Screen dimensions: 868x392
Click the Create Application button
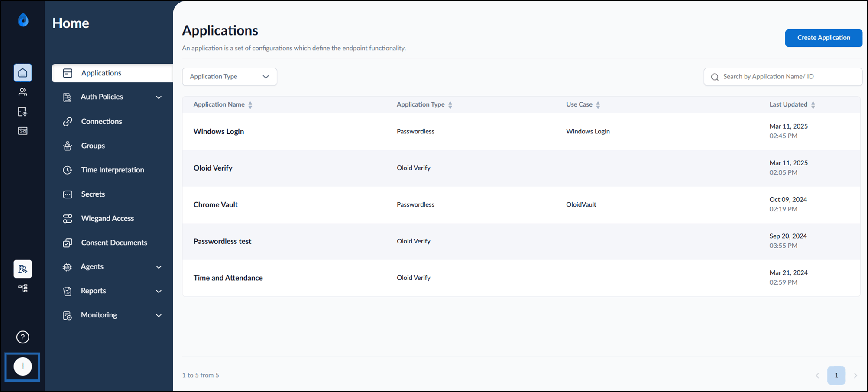tap(823, 38)
